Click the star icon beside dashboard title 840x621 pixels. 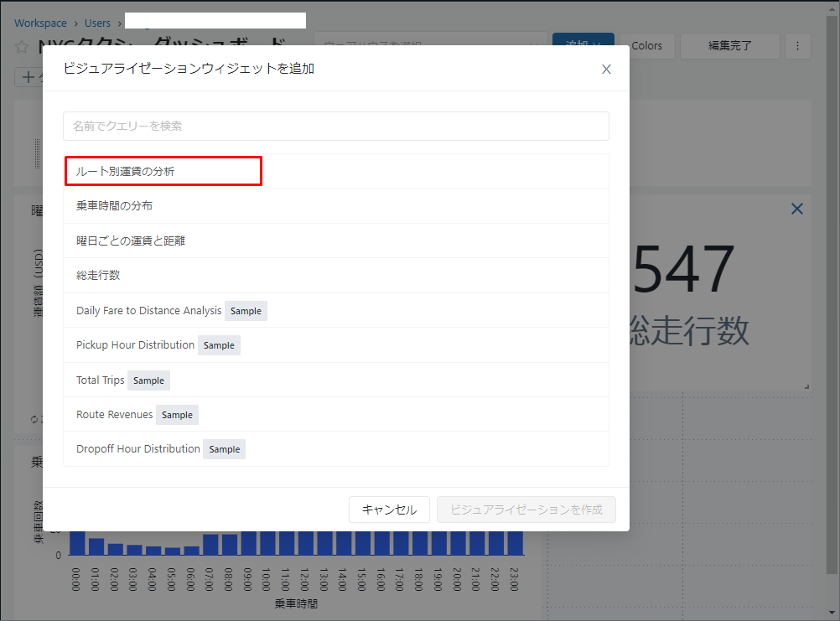[x=22, y=47]
